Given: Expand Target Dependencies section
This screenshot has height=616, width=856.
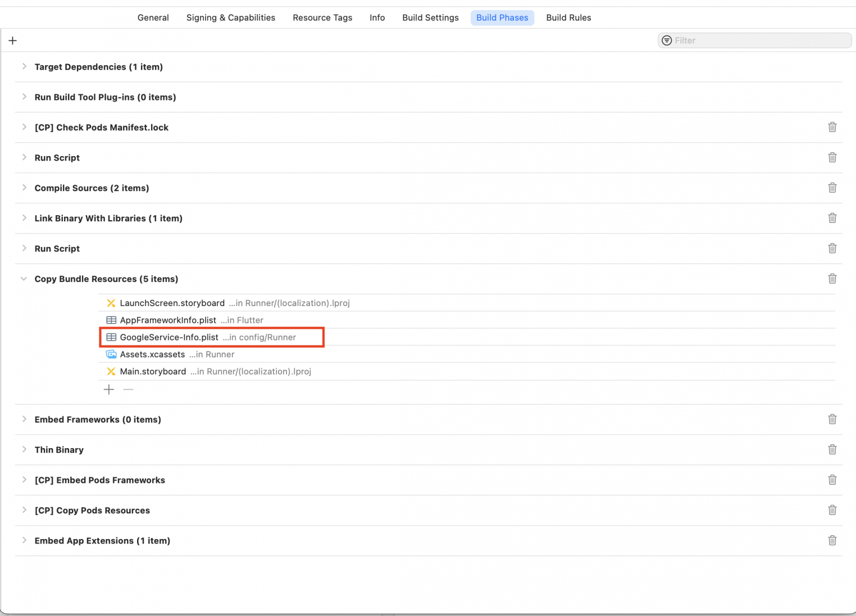Looking at the screenshot, I should tap(24, 67).
